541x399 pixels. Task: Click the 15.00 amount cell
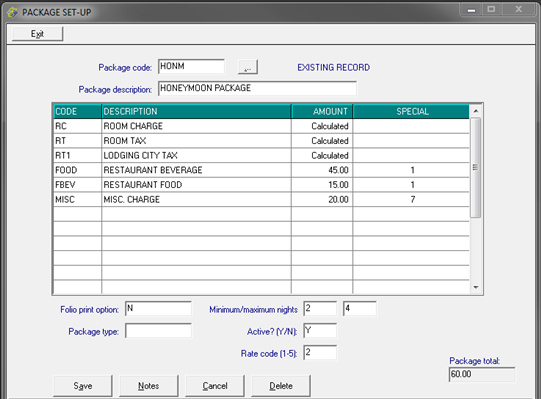point(322,185)
